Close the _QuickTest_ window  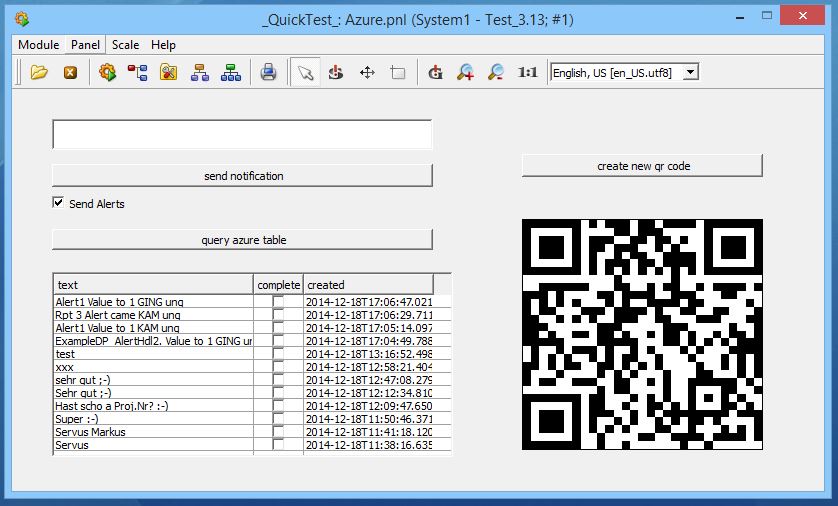click(x=802, y=15)
